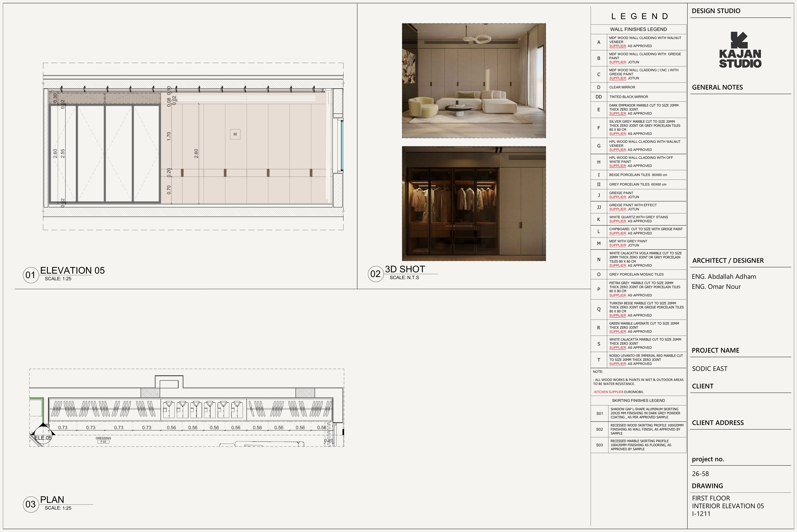Select legend row L chipboard
797x532 pixels.
click(638, 231)
